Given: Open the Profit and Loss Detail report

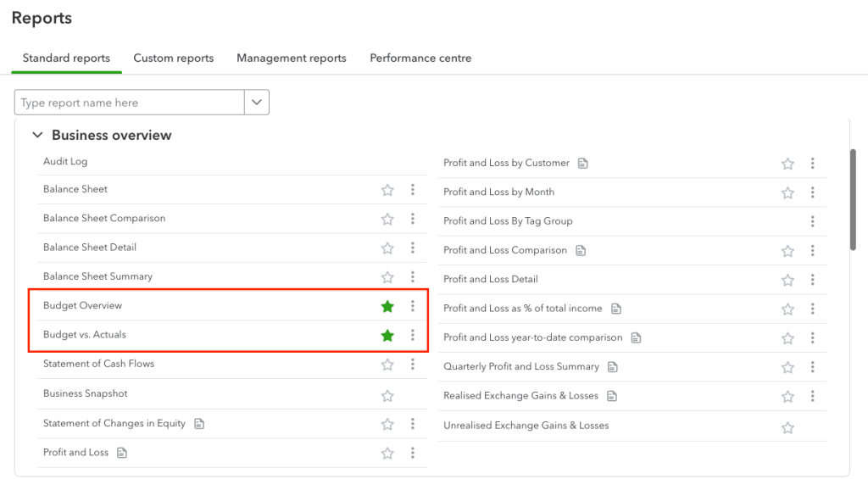Looking at the screenshot, I should point(491,279).
